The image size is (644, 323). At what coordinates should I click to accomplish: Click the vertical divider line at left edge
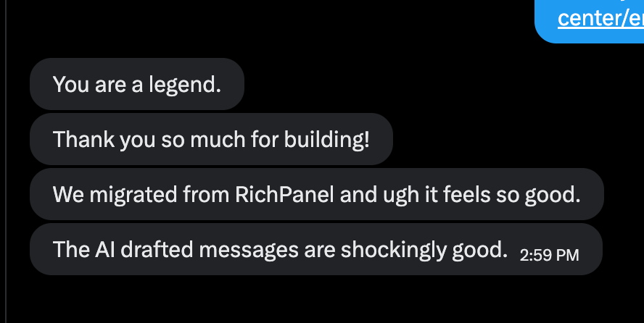coord(6,161)
